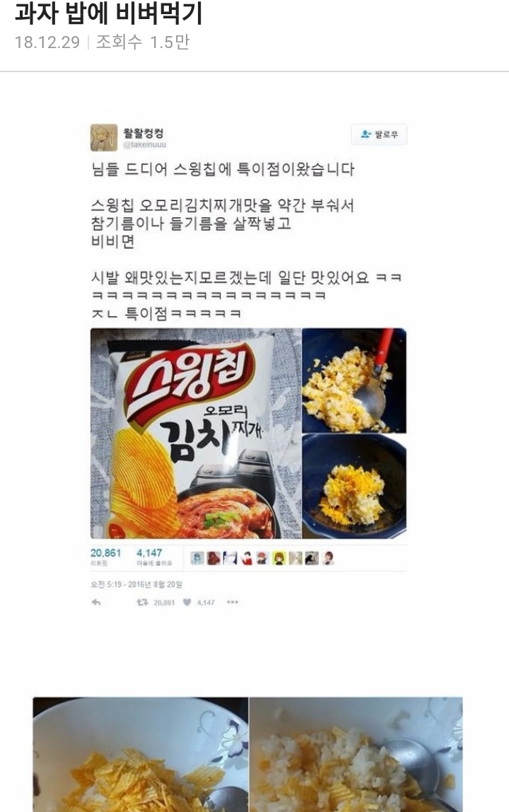
Task: Open the bottom-left chips on rice photo
Action: 140,755
